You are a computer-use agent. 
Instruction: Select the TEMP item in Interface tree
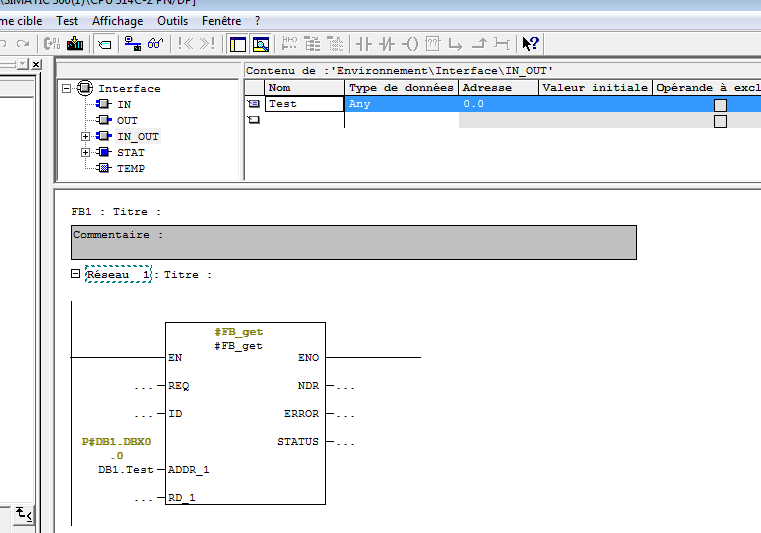(x=130, y=168)
